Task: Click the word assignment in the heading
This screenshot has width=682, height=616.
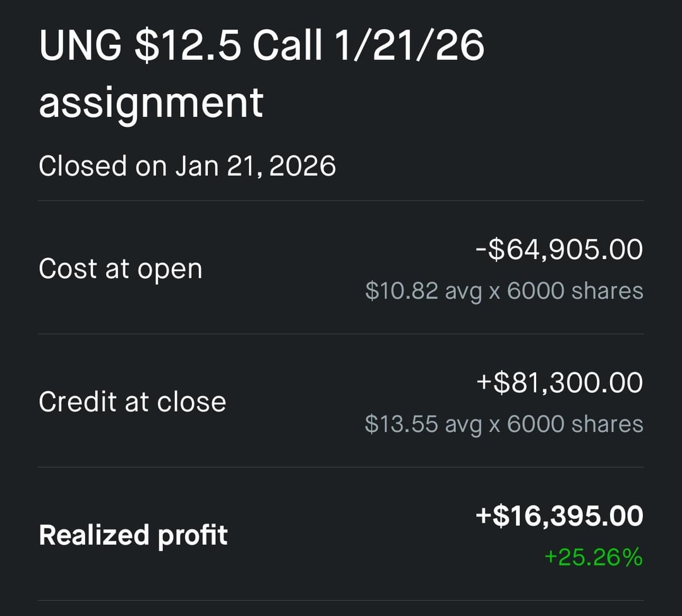Action: point(151,102)
